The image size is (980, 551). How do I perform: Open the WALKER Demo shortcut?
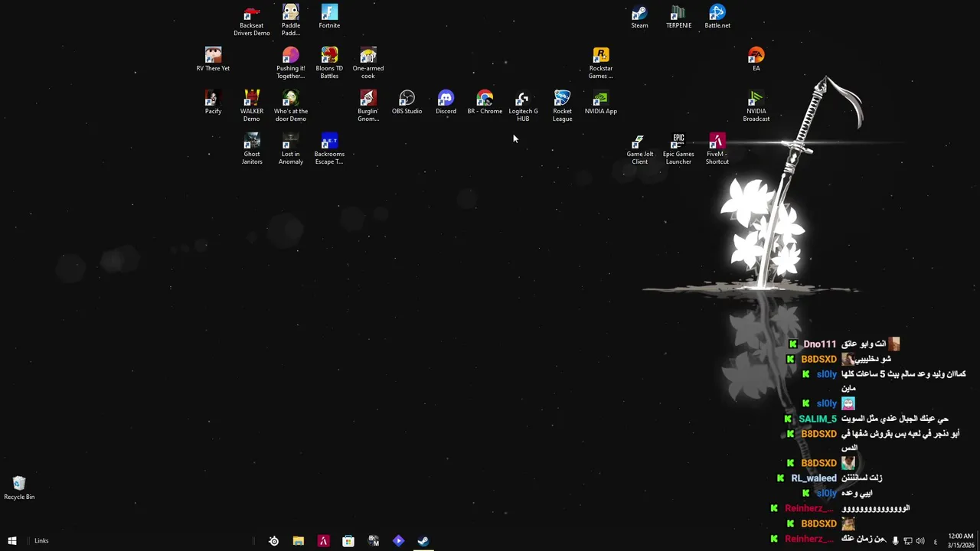[252, 106]
